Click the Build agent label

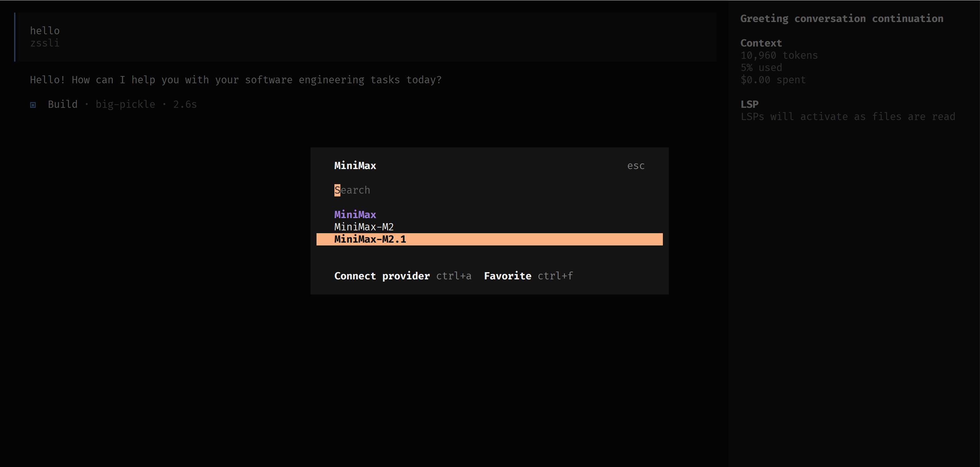pyautogui.click(x=63, y=104)
